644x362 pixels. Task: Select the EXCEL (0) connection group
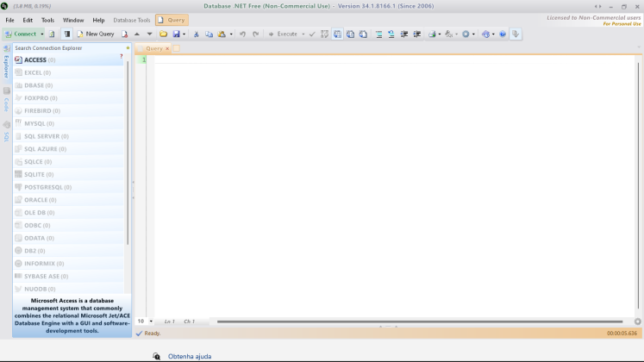(x=68, y=72)
